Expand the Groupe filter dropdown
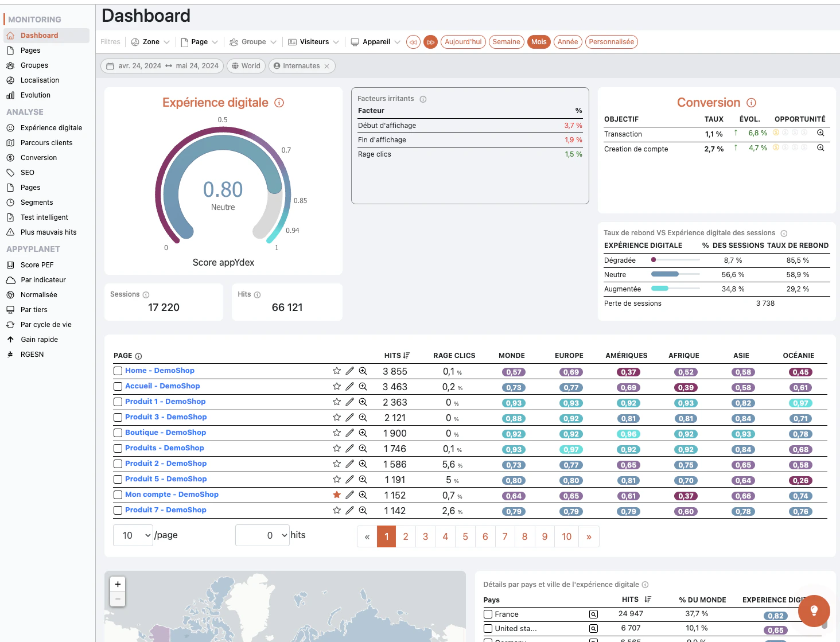Viewport: 840px width, 642px height. (x=253, y=42)
